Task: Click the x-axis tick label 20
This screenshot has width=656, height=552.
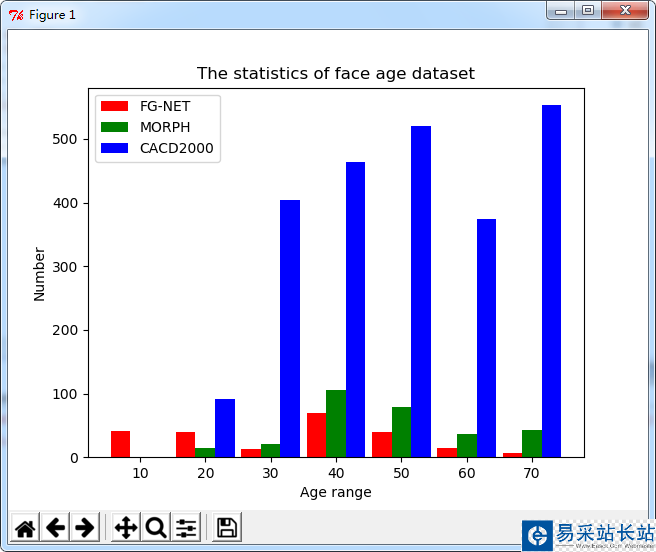Action: [x=205, y=473]
